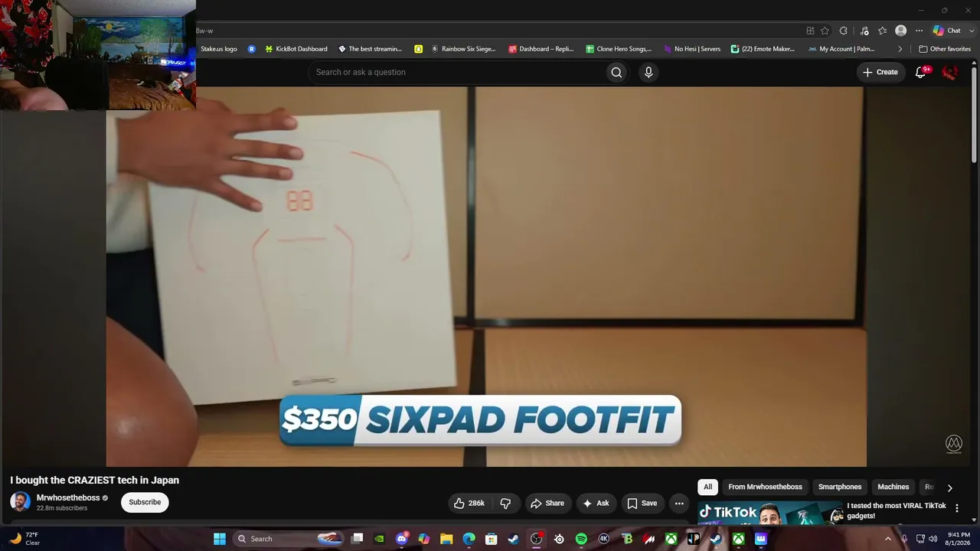
Task: Open Stake.us logo favorite
Action: pos(219,49)
